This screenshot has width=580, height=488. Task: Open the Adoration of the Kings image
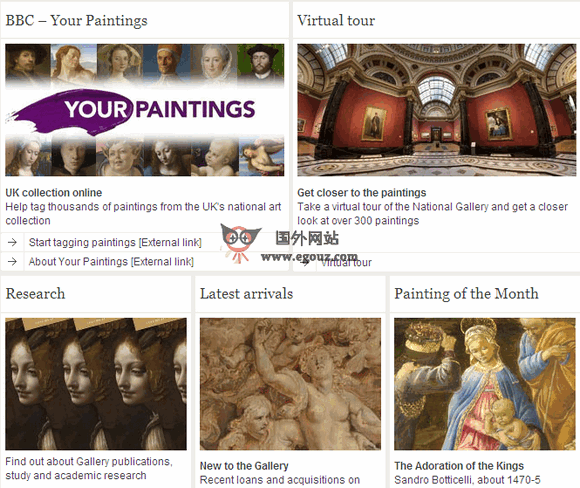[x=485, y=384]
